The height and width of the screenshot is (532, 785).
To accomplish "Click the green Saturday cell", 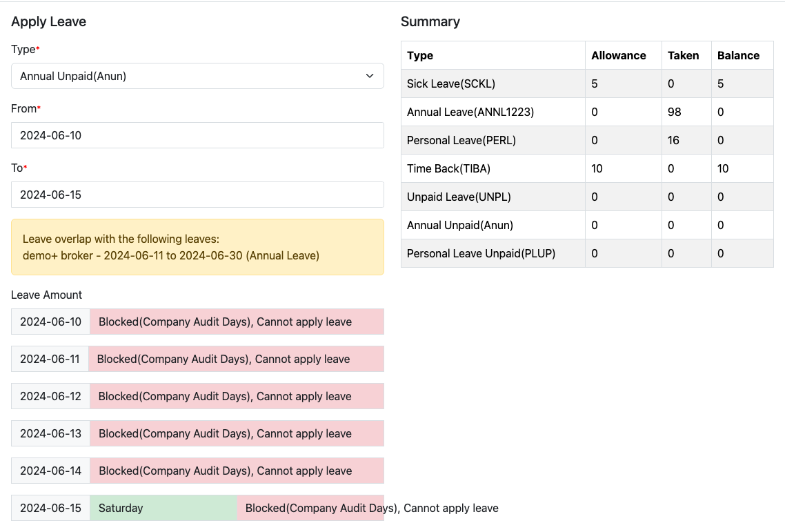I will pyautogui.click(x=163, y=508).
